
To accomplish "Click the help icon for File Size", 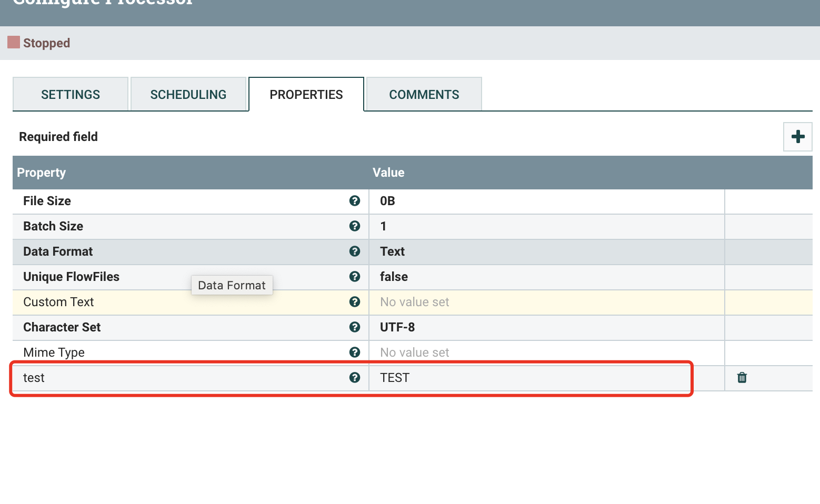I will [355, 201].
